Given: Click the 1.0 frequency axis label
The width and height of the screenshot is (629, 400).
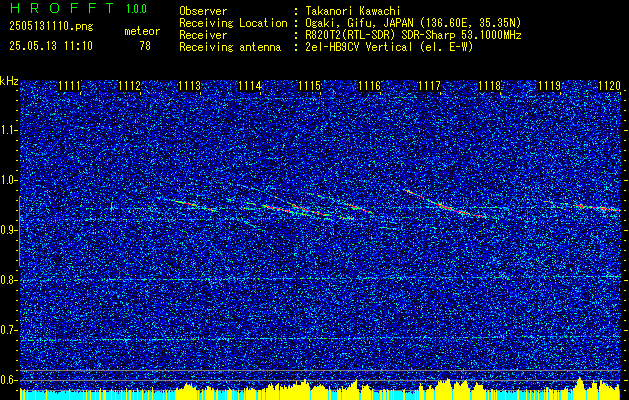Looking at the screenshot, I should click(9, 181).
